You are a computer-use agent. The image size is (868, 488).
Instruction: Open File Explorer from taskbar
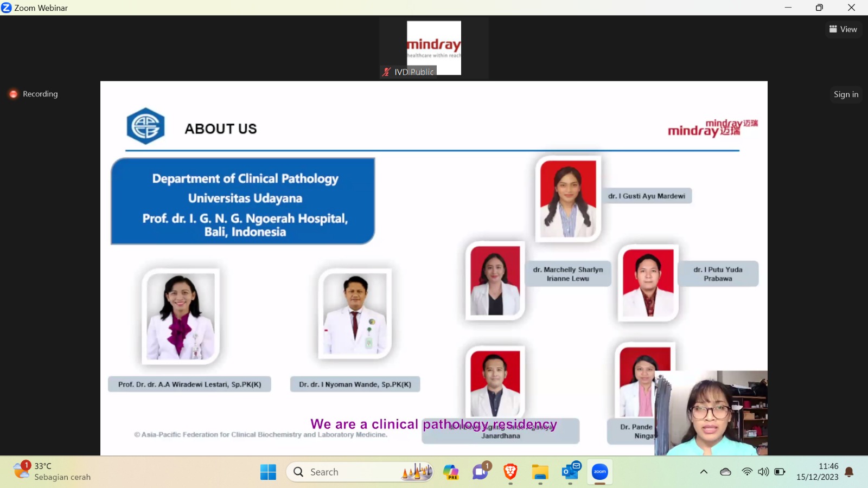(x=540, y=472)
